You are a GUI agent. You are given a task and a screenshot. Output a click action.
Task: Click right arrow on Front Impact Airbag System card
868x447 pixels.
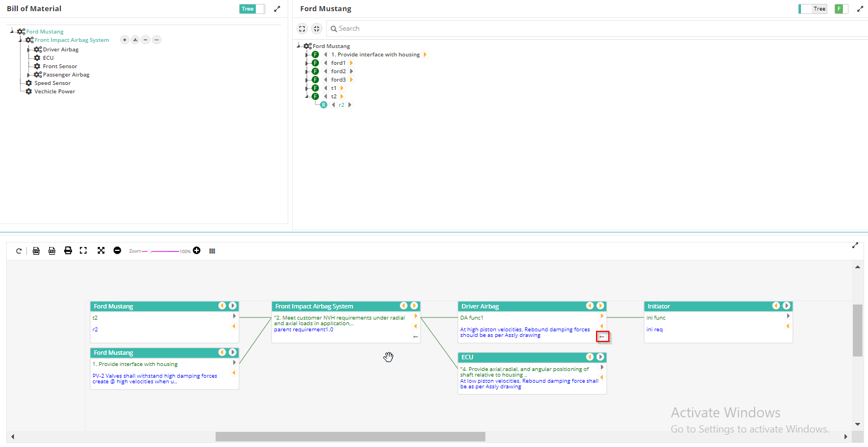[414, 306]
